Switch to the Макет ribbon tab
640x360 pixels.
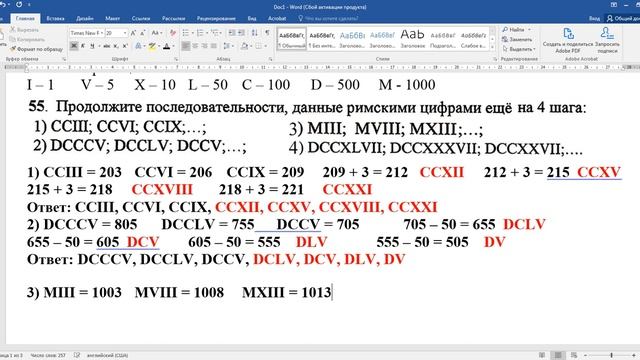point(112,18)
